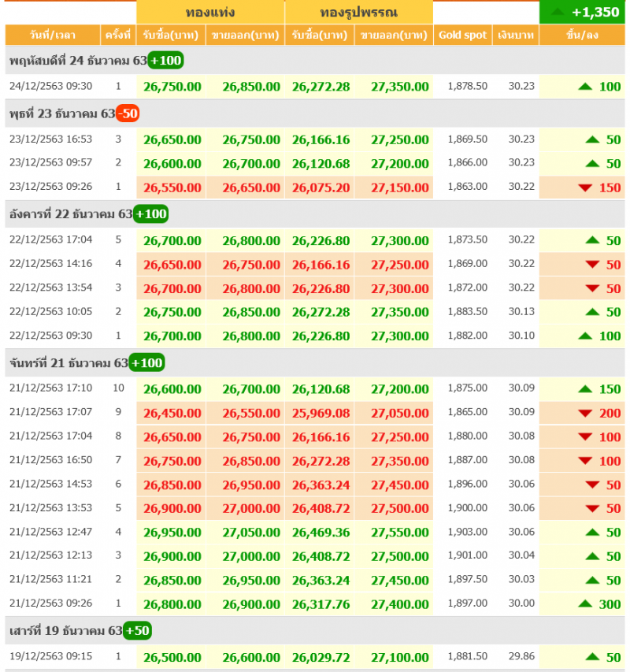The width and height of the screenshot is (630, 672).
Task: Click the +100 badge beside พฤหัสบดีที่ 24 ธันวาคม 63
Action: click(165, 61)
